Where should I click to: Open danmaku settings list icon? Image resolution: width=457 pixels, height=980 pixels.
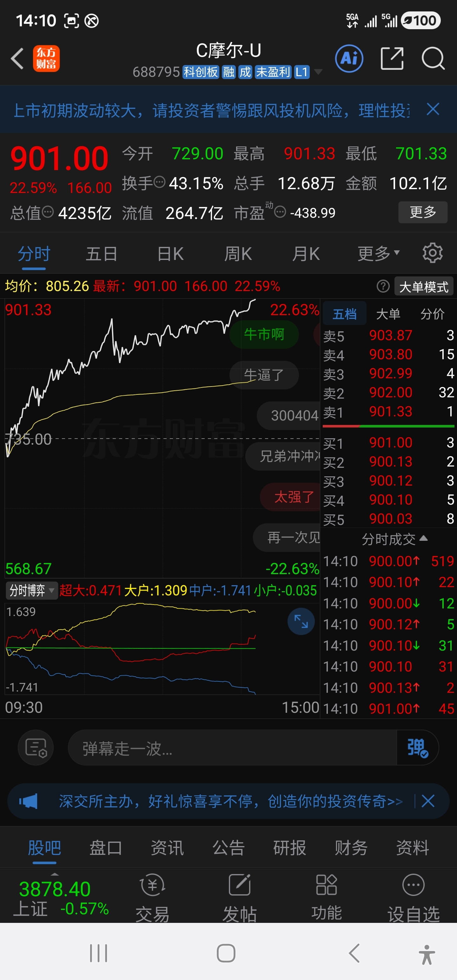pos(36,748)
